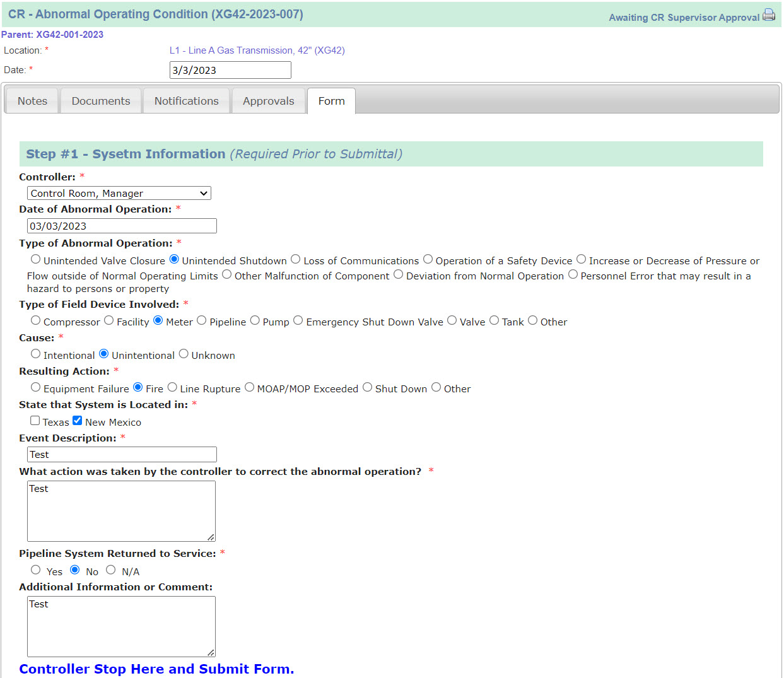Select Increase or Decrease of Pressure option

[581, 259]
